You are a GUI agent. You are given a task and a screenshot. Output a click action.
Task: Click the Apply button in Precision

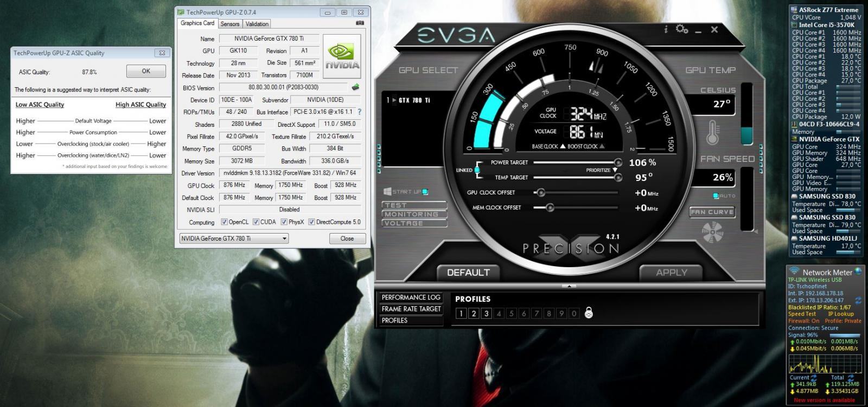click(x=671, y=273)
